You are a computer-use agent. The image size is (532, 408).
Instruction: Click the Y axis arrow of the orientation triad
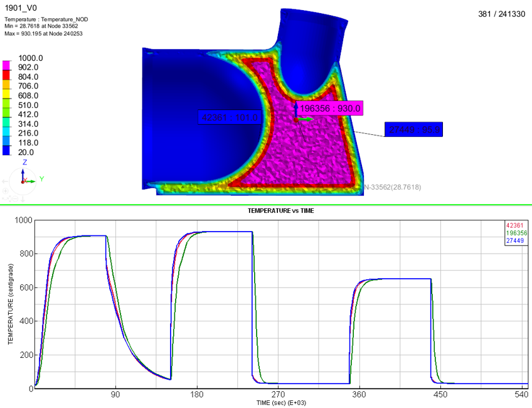pyautogui.click(x=35, y=180)
